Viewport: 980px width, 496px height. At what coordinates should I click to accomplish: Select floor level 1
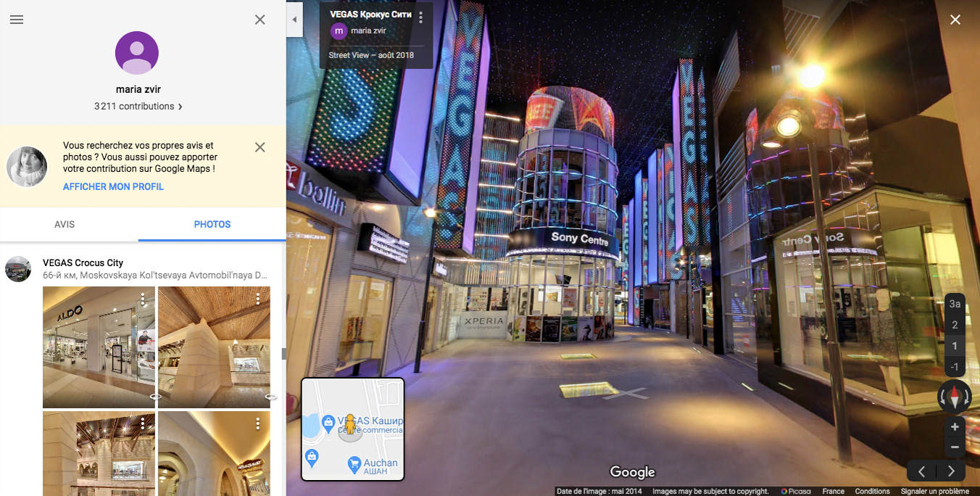click(x=955, y=346)
